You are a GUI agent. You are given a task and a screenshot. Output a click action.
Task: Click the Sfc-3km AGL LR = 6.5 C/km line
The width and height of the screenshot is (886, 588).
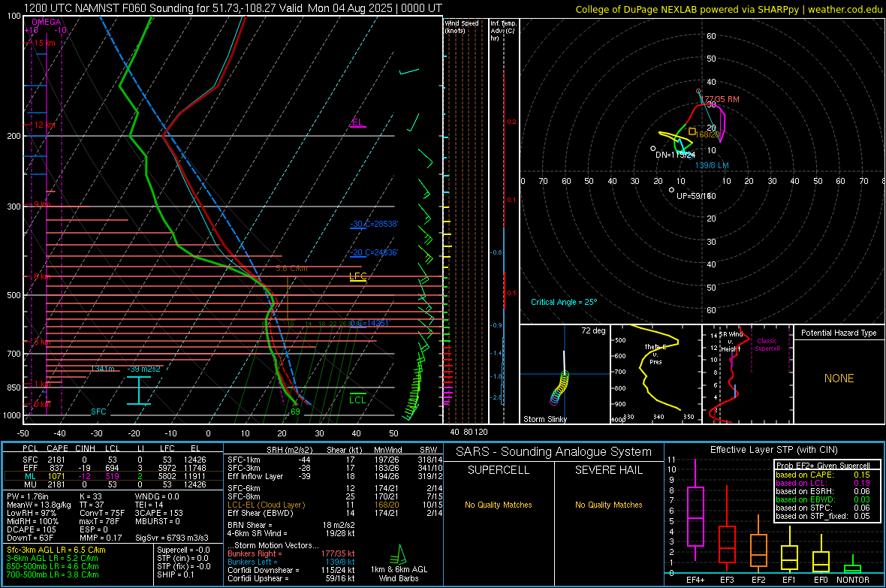pyautogui.click(x=56, y=550)
